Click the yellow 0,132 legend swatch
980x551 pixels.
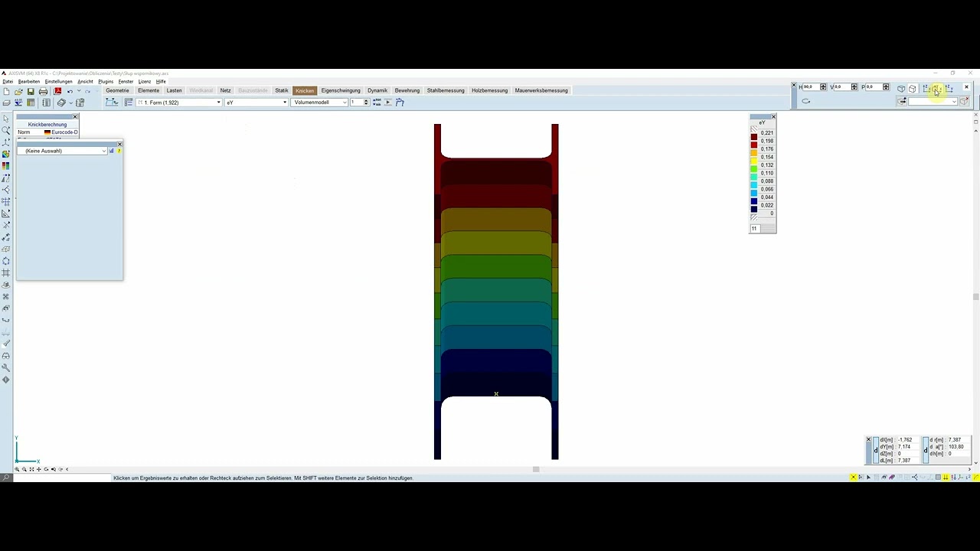pos(754,161)
